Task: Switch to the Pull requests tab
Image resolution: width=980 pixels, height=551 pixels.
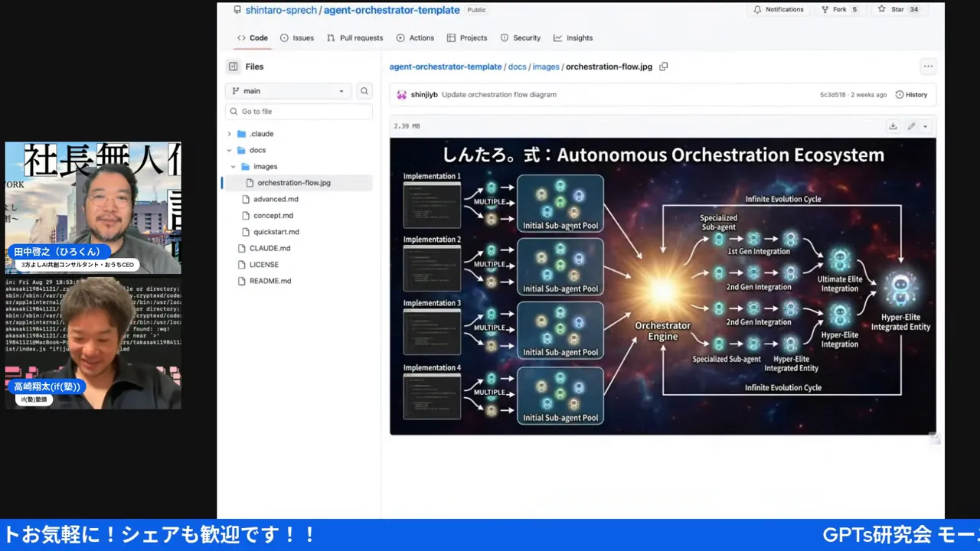Action: [354, 37]
